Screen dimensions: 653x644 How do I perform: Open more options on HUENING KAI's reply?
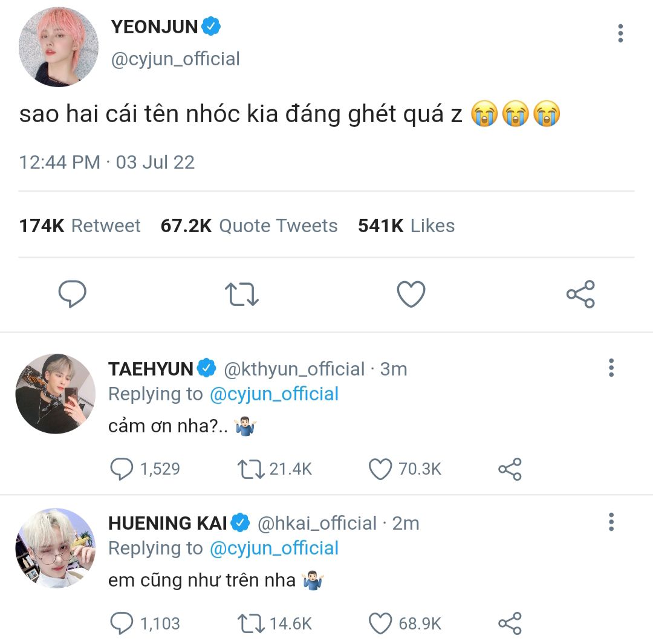[611, 521]
